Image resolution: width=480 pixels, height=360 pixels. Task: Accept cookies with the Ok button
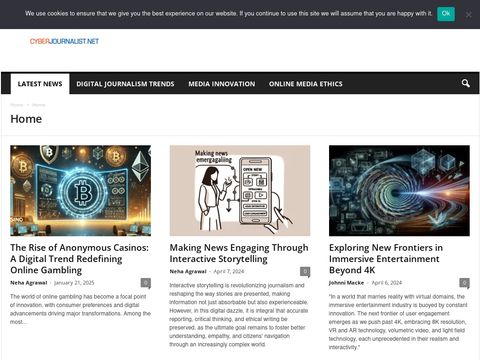point(446,14)
